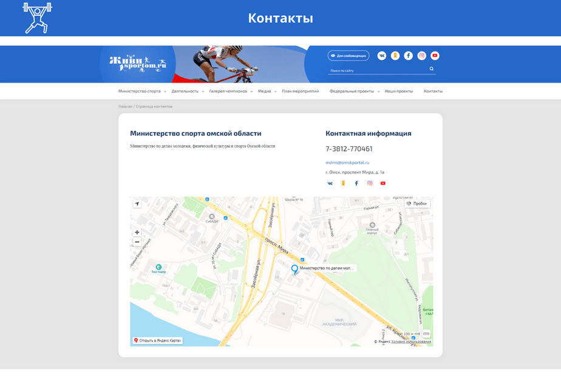Click Контактная информация heading
This screenshot has width=561, height=392.
point(368,133)
